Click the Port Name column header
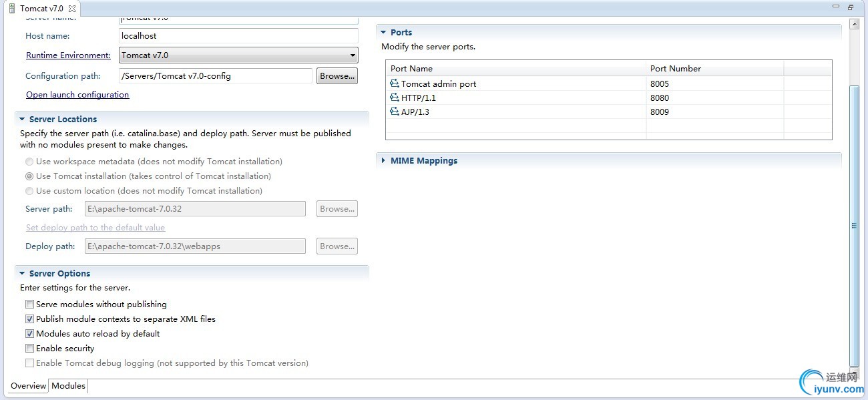This screenshot has height=400, width=868. pos(516,68)
